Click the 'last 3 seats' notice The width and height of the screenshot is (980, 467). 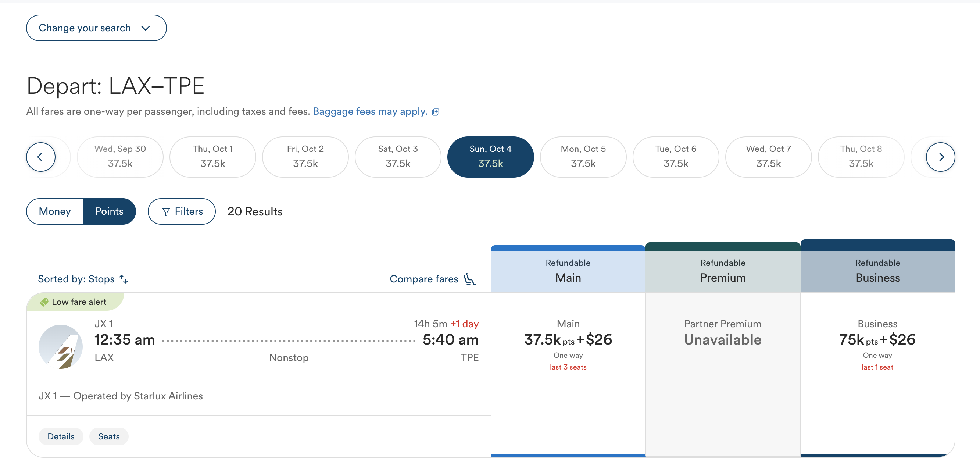coord(568,367)
